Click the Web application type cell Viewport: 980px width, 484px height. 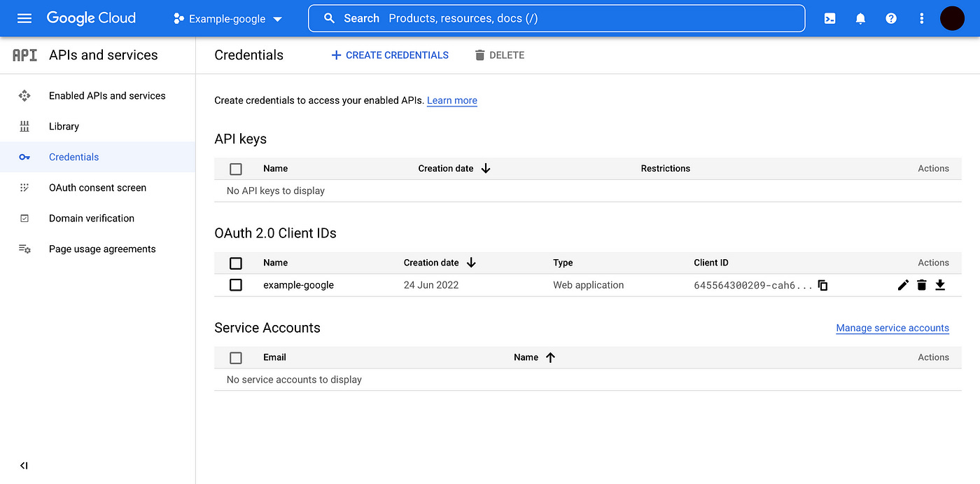pyautogui.click(x=588, y=285)
